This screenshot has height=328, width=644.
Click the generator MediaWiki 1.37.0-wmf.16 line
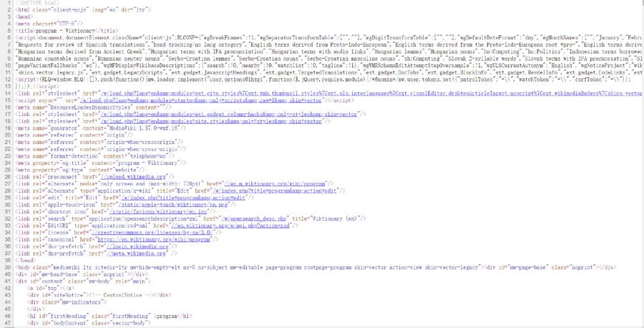pos(101,128)
